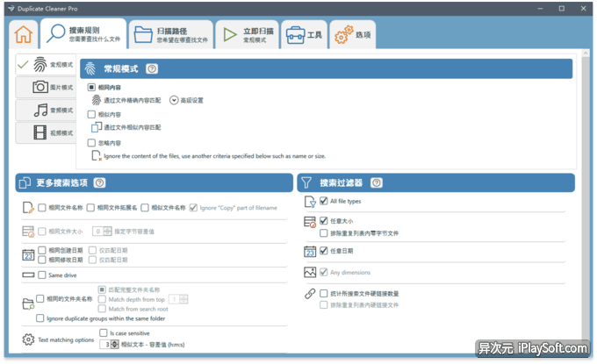Check 仅匹配日期 beside 相同修改日期
597x364 pixels.
(92, 260)
